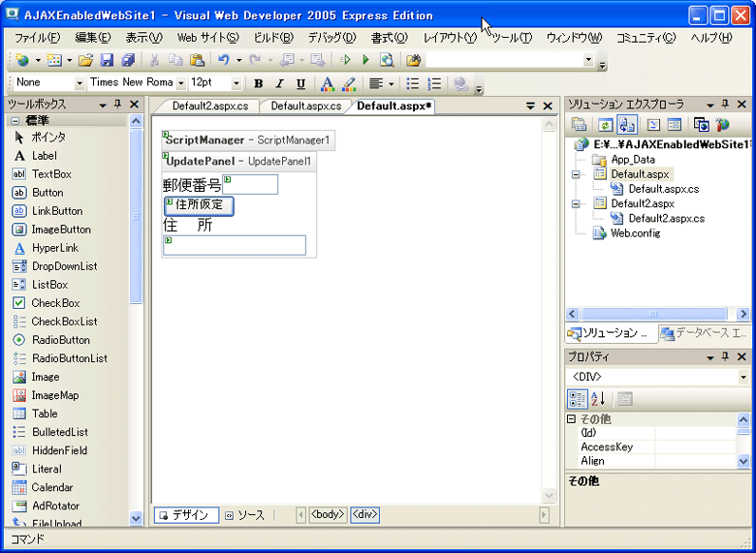Switch to Default2.aspx.cs tab
The image size is (756, 553).
pyautogui.click(x=210, y=106)
